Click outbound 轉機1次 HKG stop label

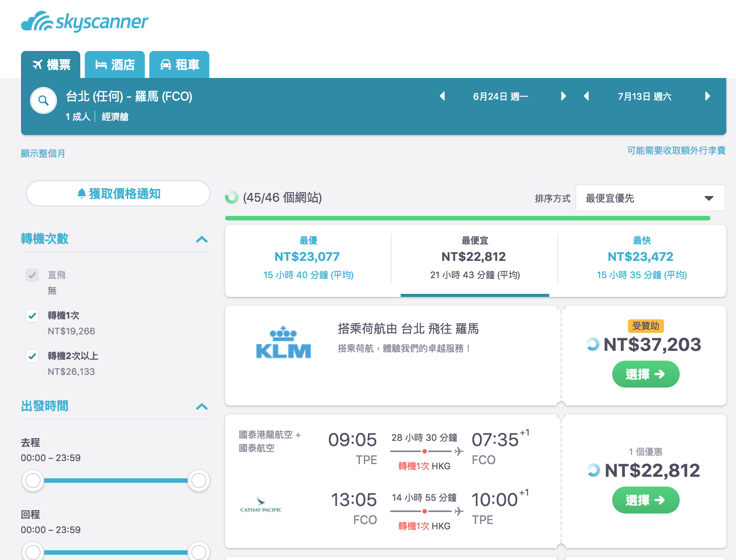[424, 466]
